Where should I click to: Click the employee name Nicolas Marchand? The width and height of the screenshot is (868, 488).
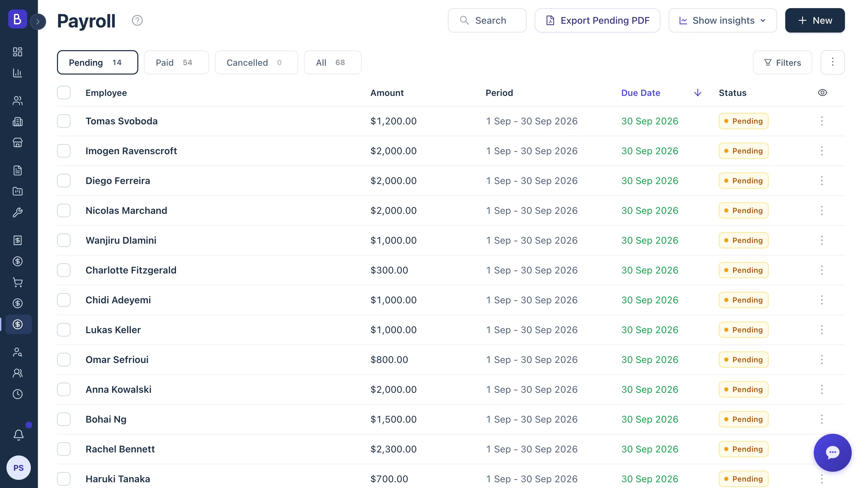(x=126, y=210)
